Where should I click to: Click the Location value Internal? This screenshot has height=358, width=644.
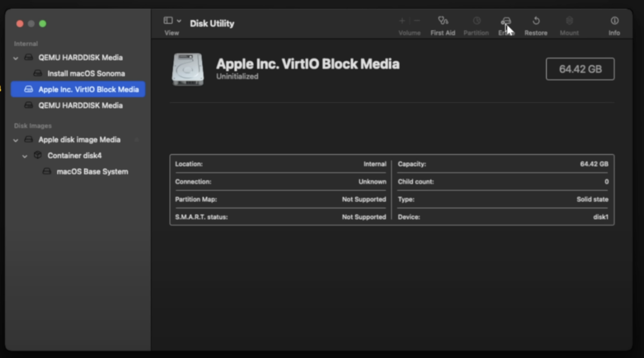pos(375,164)
